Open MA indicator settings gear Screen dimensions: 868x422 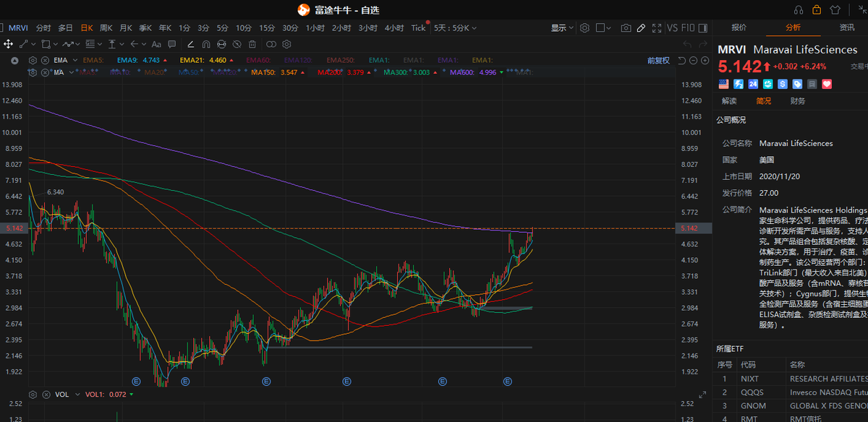click(x=33, y=72)
